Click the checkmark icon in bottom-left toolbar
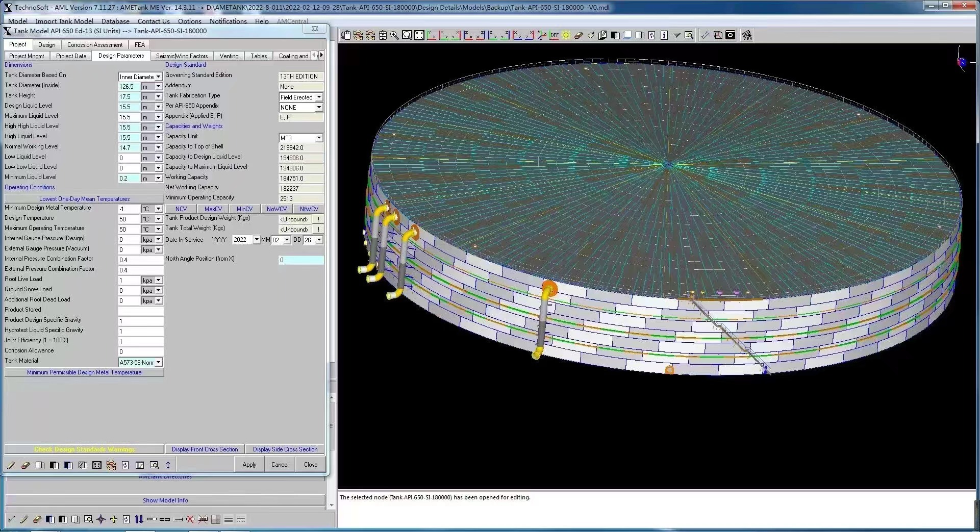Image resolution: width=980 pixels, height=532 pixels. 11,519
